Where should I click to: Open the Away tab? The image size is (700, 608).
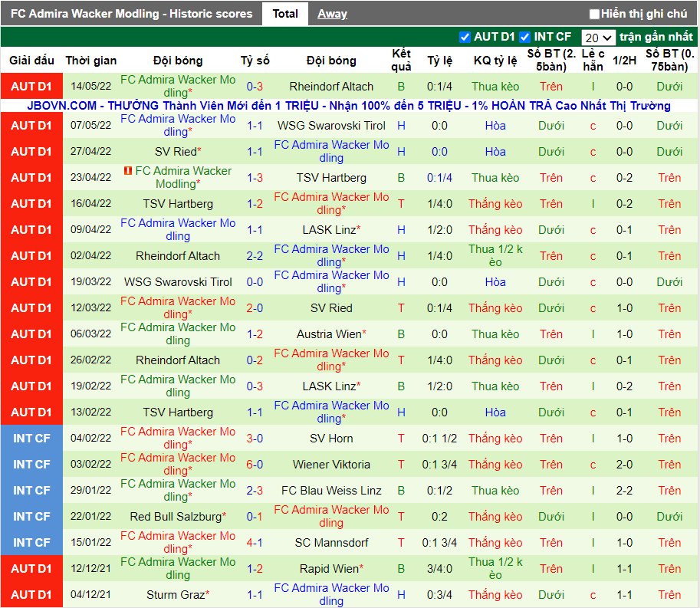[332, 14]
